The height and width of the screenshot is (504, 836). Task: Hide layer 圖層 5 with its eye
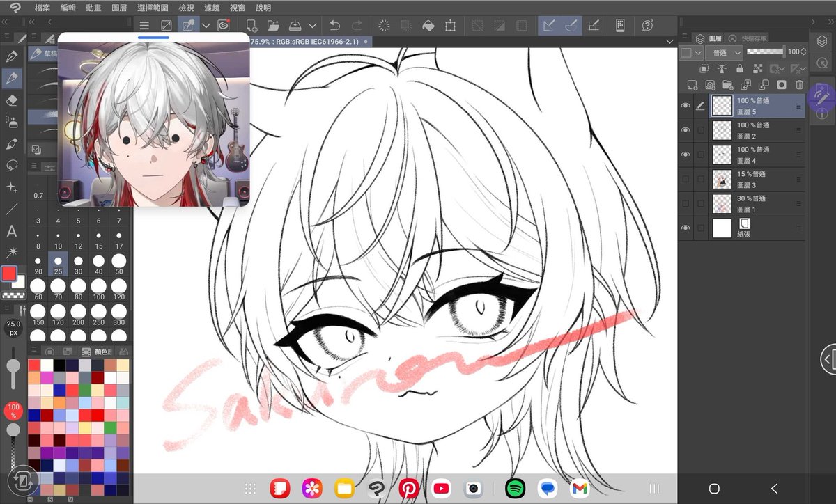[x=686, y=106]
